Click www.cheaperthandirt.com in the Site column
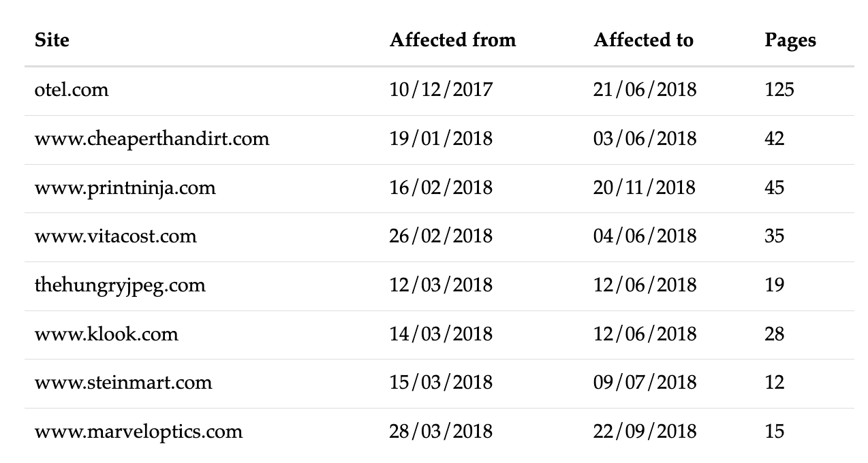 click(152, 139)
